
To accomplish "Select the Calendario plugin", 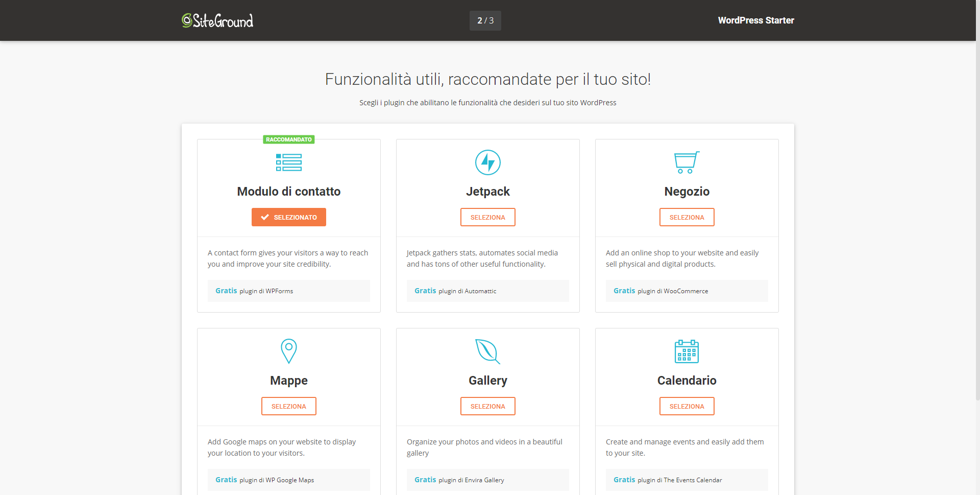I will click(x=687, y=406).
